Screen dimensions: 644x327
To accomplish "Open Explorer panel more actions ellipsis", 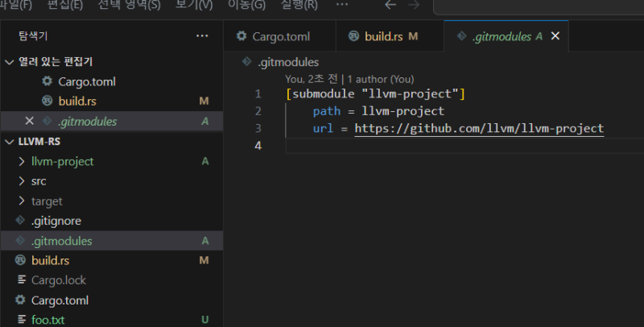I will tap(202, 36).
